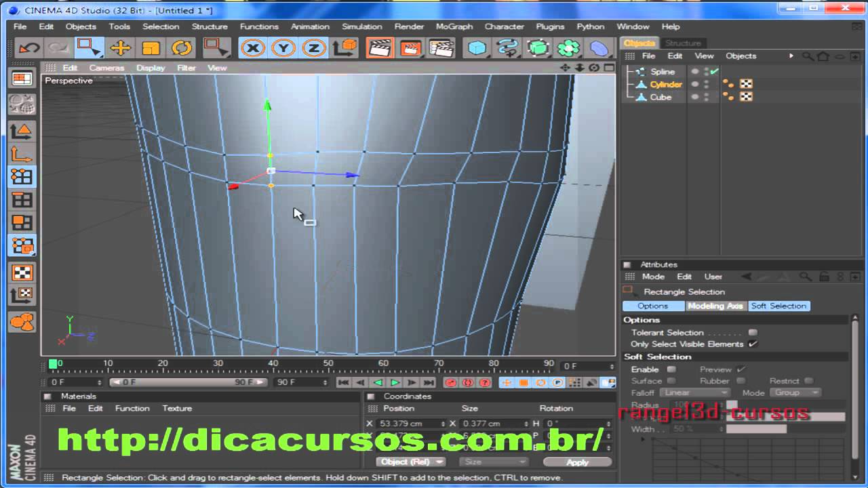The image size is (868, 488).
Task: Open the spline tools icon
Action: tap(508, 48)
